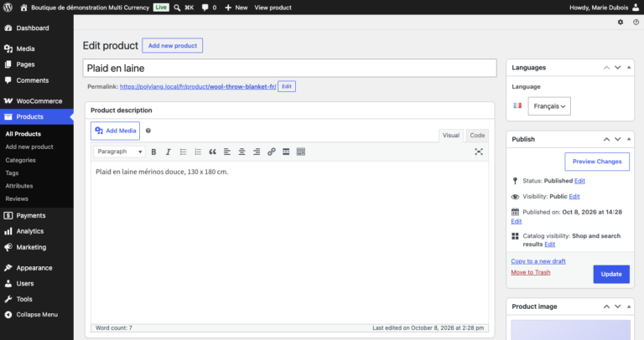Click the product title field
This screenshot has width=644, height=340.
click(289, 68)
